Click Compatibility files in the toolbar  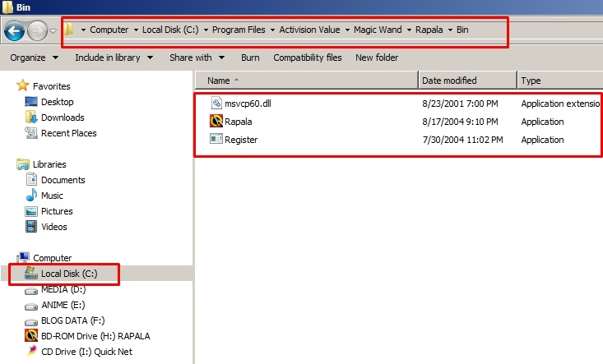308,58
